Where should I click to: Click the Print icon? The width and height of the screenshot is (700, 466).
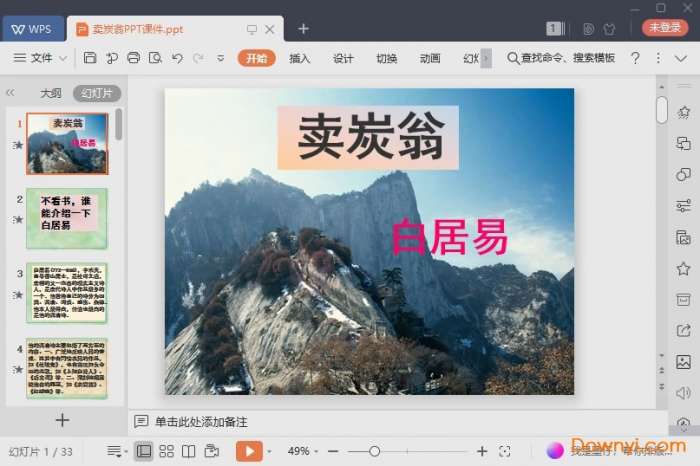[133, 58]
